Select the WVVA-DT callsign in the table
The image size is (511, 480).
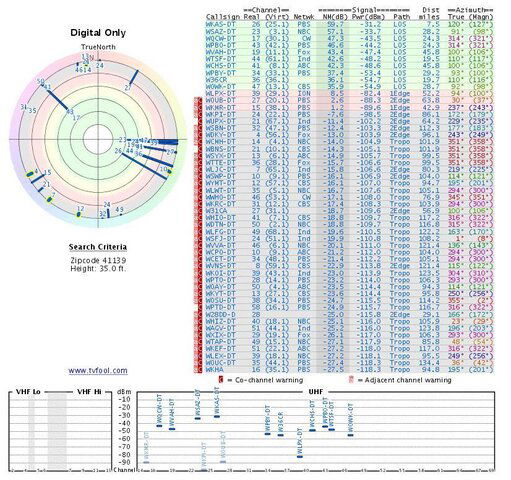click(220, 245)
